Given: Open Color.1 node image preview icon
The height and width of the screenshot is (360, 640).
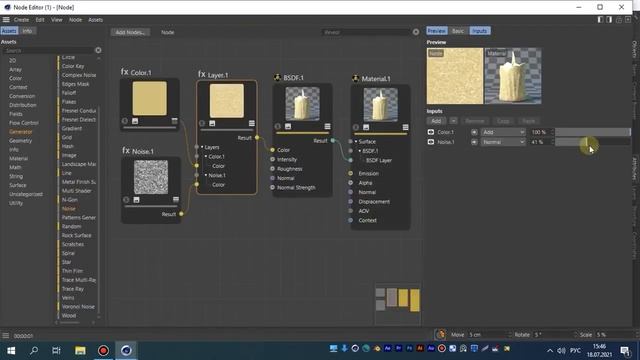Looking at the screenshot, I should click(135, 121).
